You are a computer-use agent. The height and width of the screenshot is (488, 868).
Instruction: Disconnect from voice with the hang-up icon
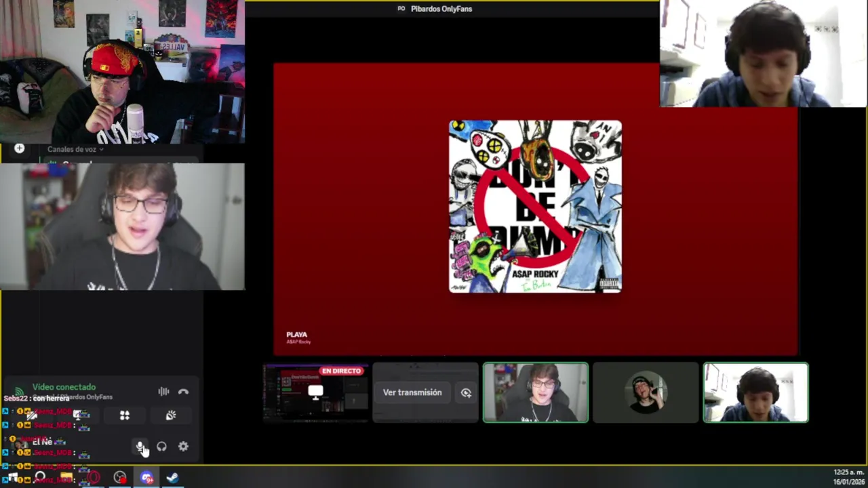pos(183,392)
